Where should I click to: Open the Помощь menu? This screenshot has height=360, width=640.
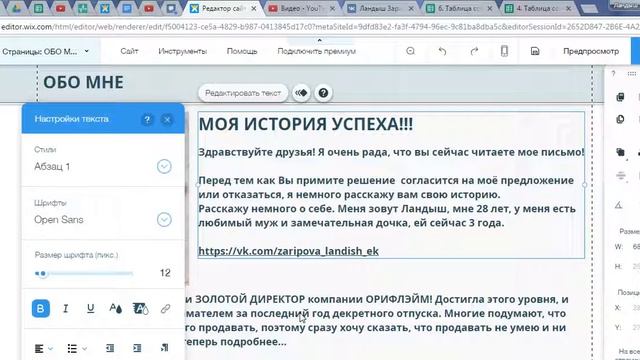(x=242, y=51)
